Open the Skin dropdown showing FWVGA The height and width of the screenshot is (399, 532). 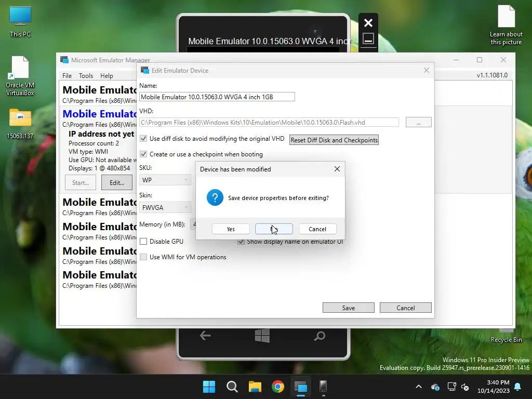coord(165,207)
